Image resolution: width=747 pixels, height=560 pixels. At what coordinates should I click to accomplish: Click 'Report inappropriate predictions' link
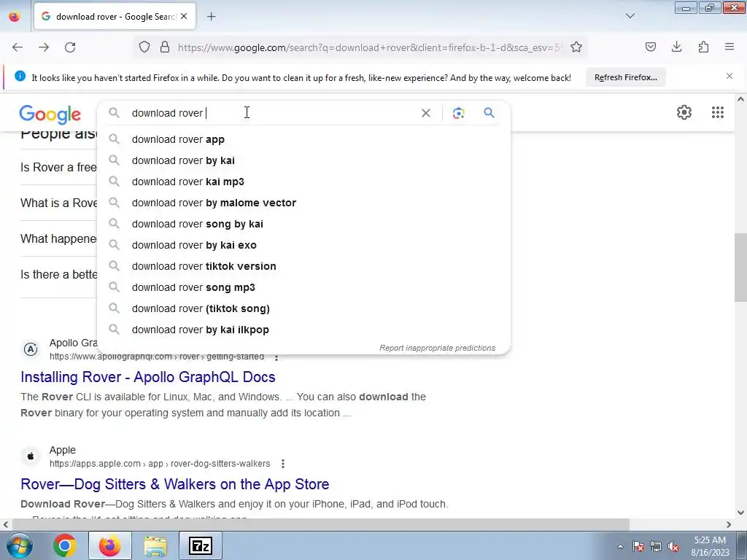pyautogui.click(x=438, y=348)
